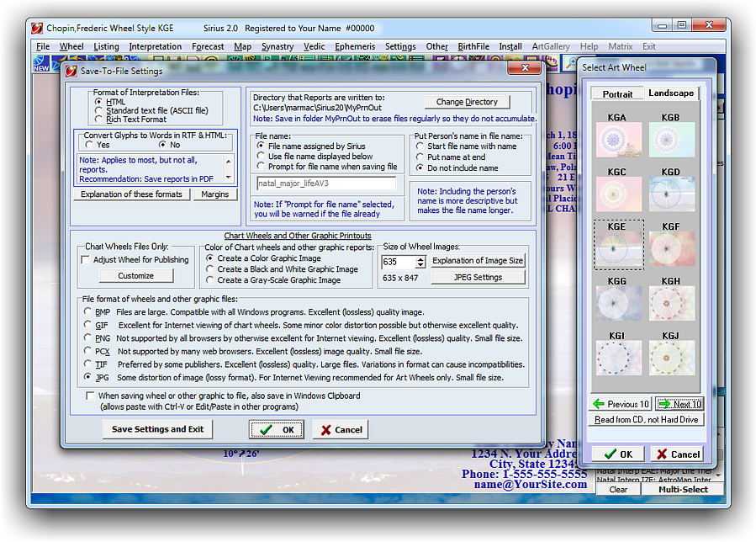756x542 pixels.
Task: Go to Previous 10 art wheels
Action: (x=621, y=404)
